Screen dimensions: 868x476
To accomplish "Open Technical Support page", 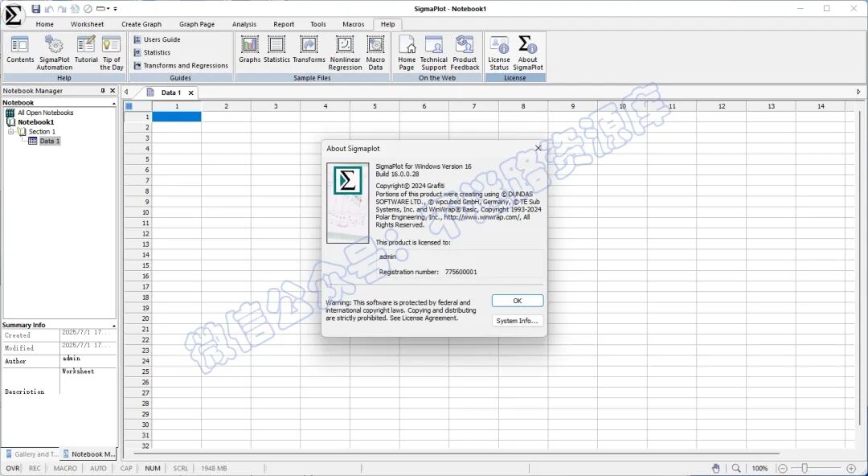I will click(433, 53).
